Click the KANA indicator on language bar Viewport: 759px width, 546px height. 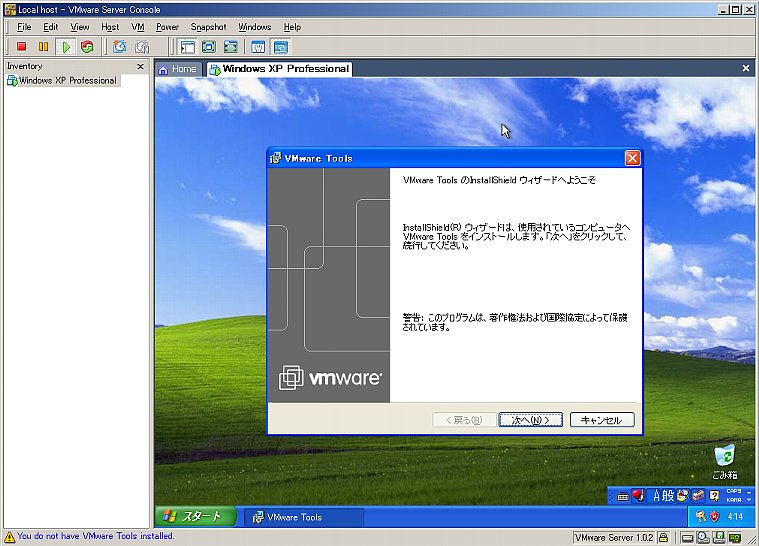(x=734, y=500)
